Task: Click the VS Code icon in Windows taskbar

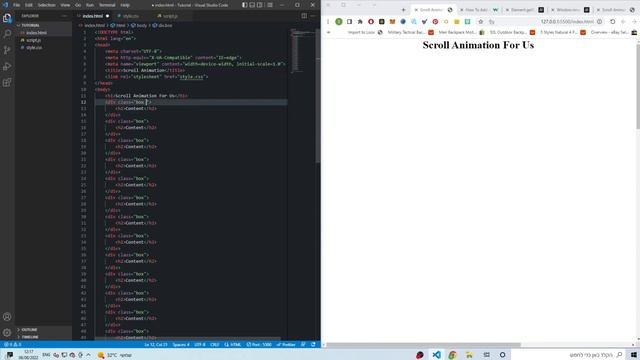Action: point(436,355)
